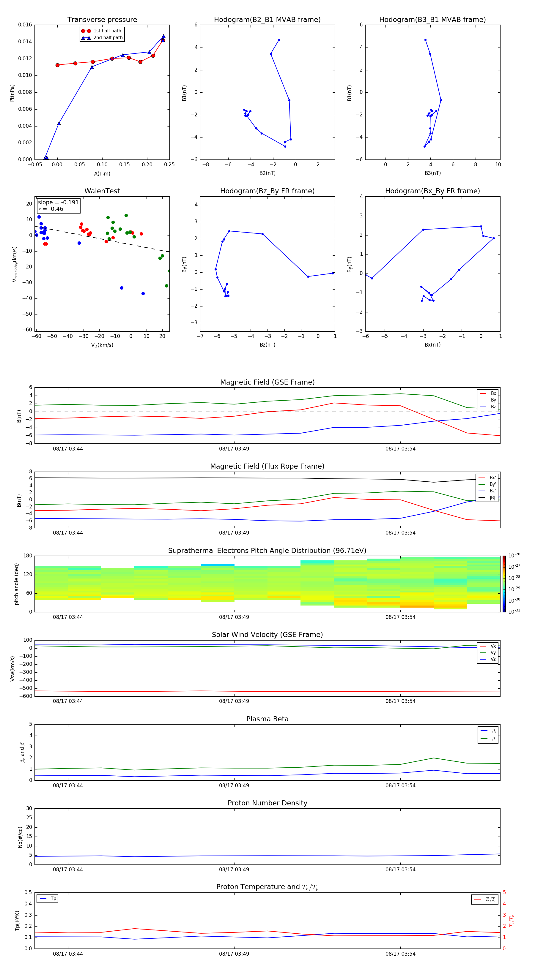Click the 'Tp(10^6K)' y-axis label
Screen dimensions: 535x980
tap(17, 921)
